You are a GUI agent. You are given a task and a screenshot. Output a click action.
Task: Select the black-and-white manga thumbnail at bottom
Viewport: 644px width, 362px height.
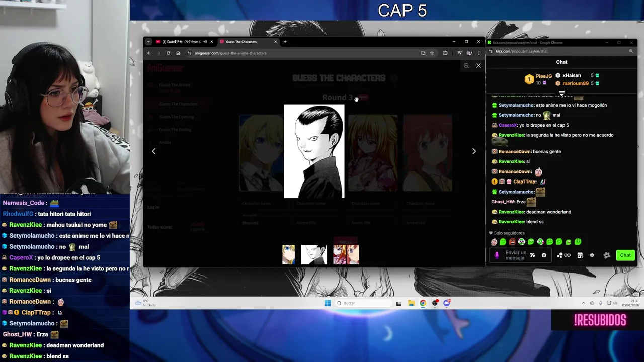314,255
